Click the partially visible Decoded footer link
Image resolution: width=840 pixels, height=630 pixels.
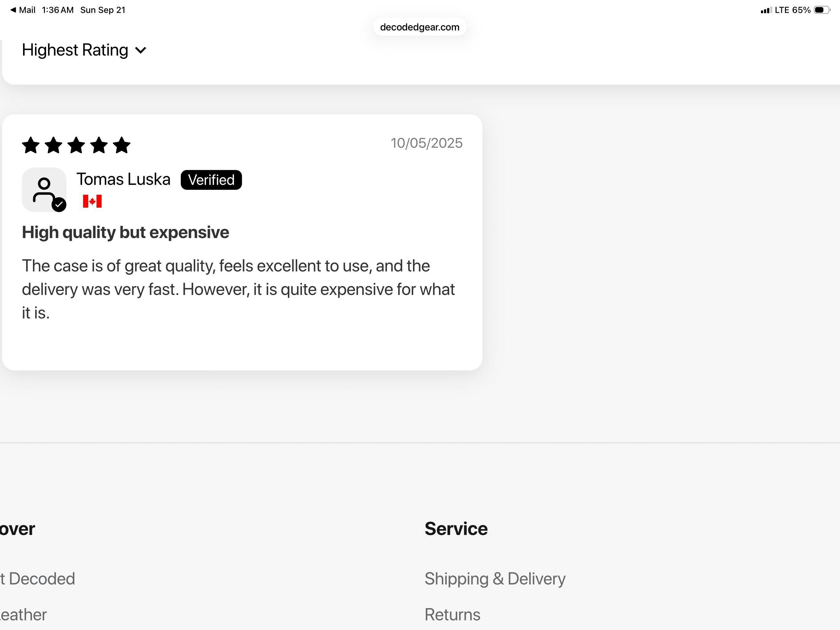pyautogui.click(x=38, y=579)
